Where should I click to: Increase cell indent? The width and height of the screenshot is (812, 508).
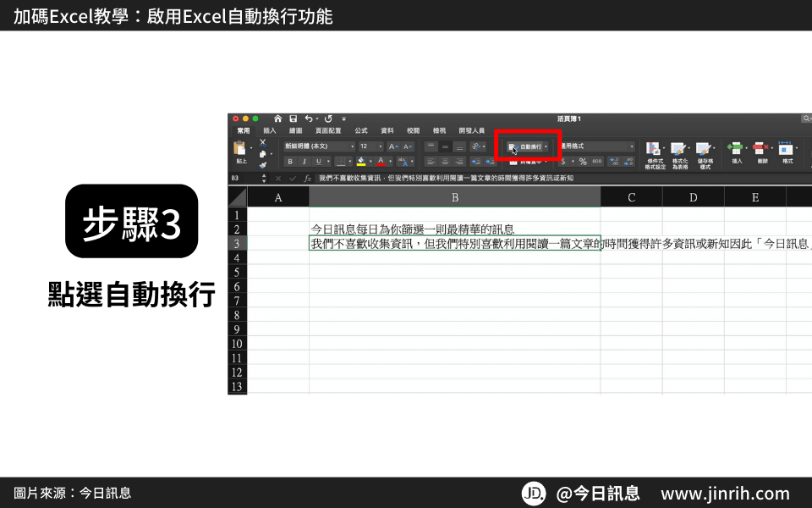[x=491, y=162]
